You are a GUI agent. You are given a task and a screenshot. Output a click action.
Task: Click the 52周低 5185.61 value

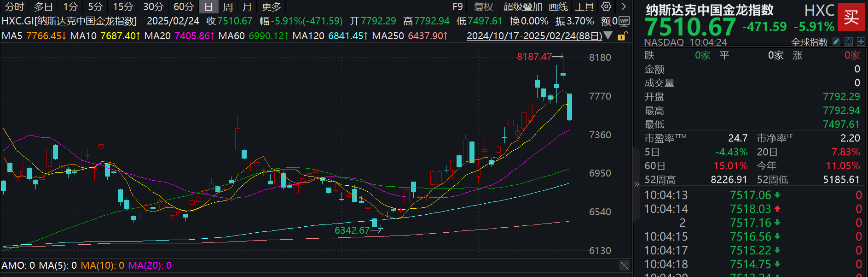click(x=841, y=179)
